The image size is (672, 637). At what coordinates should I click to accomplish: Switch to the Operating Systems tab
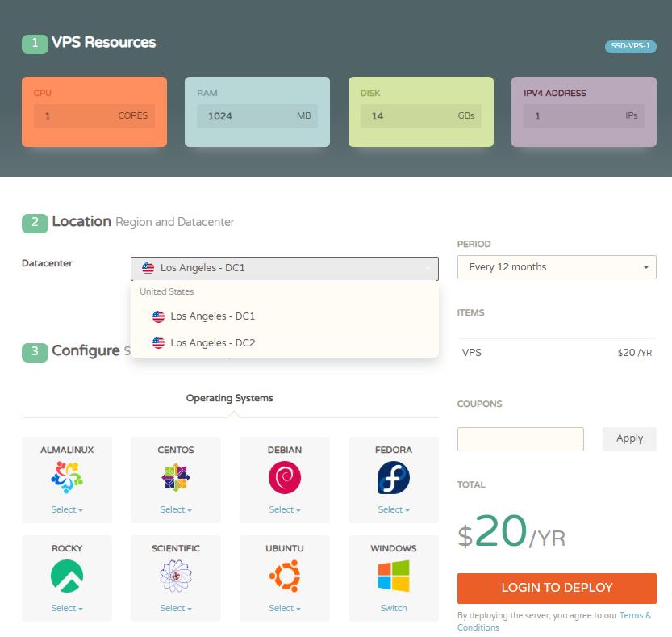pos(228,398)
